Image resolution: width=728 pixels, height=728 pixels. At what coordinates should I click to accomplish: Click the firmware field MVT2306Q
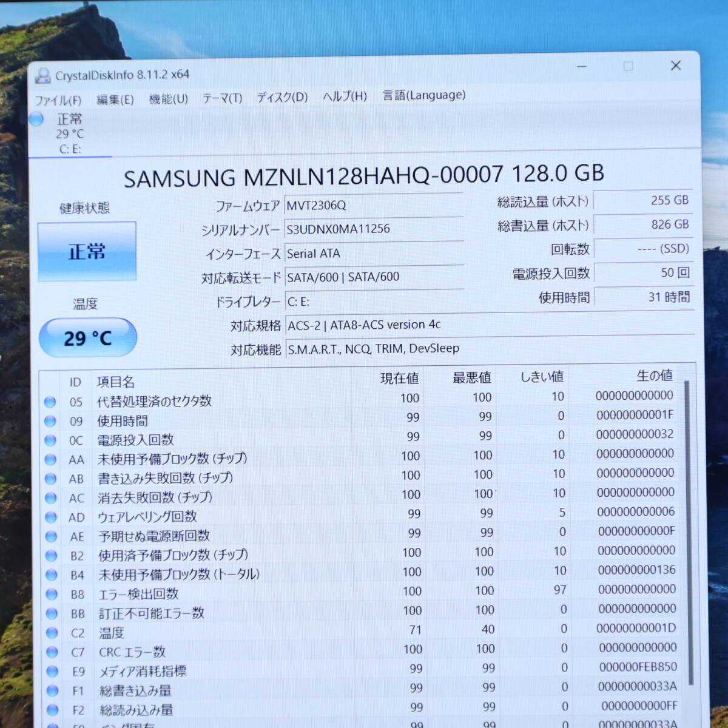(373, 205)
